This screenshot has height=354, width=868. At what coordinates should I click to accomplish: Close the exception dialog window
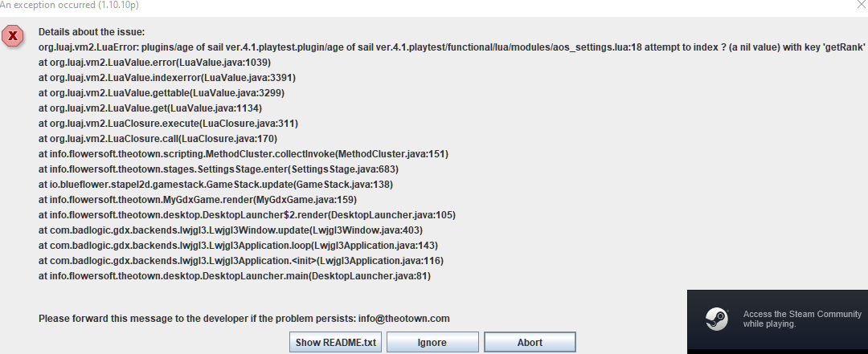(861, 5)
